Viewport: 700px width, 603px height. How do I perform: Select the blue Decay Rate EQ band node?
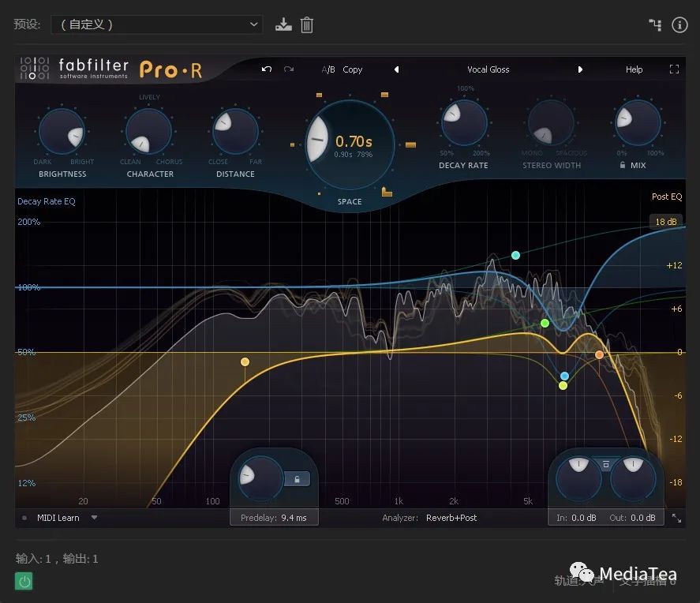pos(564,376)
